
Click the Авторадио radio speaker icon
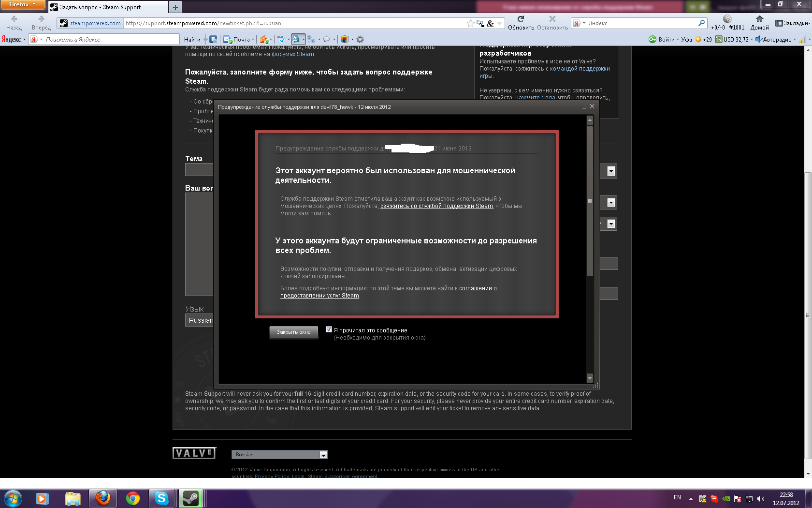[x=758, y=40]
